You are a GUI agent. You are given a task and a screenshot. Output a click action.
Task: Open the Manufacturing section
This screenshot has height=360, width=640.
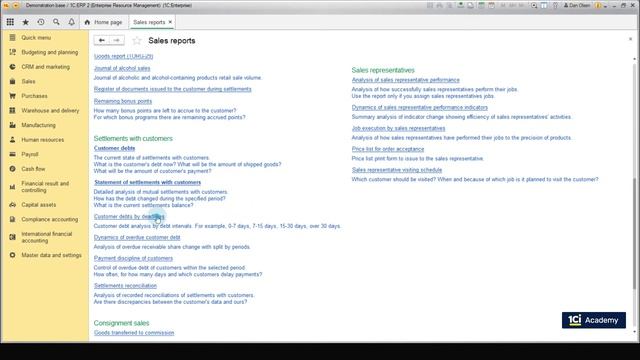tap(38, 125)
